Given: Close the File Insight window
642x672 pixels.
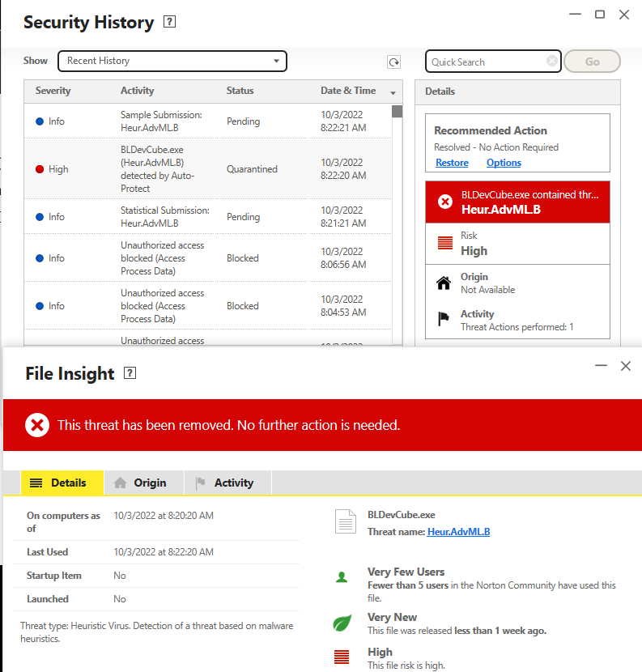Looking at the screenshot, I should (626, 366).
